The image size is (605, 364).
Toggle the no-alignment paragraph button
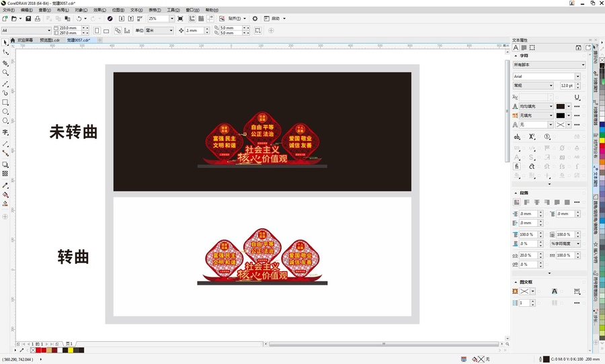pos(517,202)
